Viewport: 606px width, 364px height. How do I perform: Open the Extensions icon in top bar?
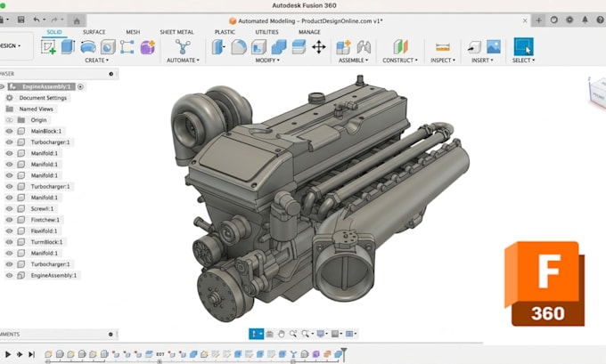point(569,20)
